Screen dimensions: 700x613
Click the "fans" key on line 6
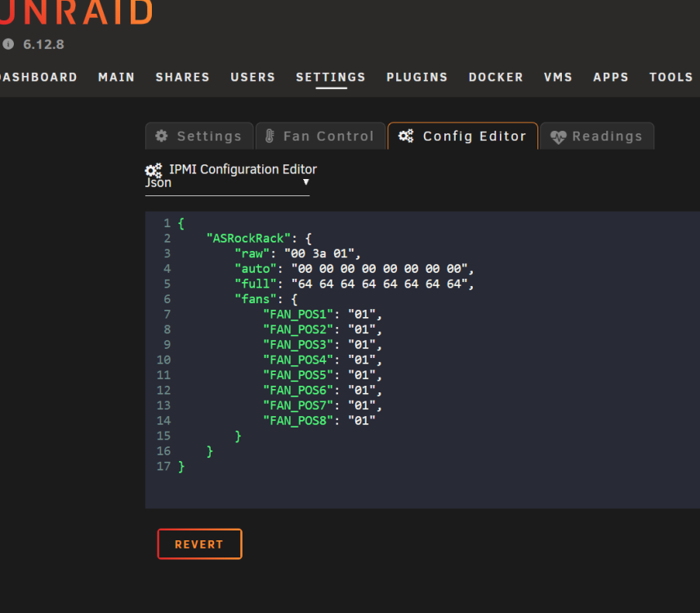click(256, 299)
